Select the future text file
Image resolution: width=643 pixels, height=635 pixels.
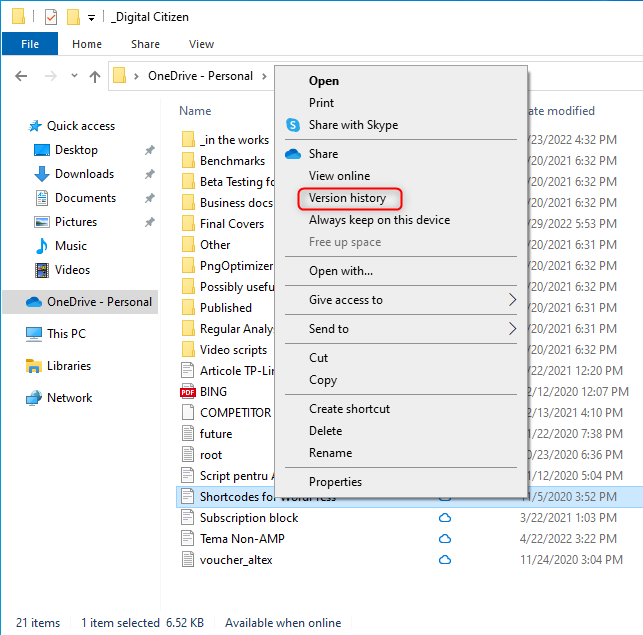click(207, 434)
